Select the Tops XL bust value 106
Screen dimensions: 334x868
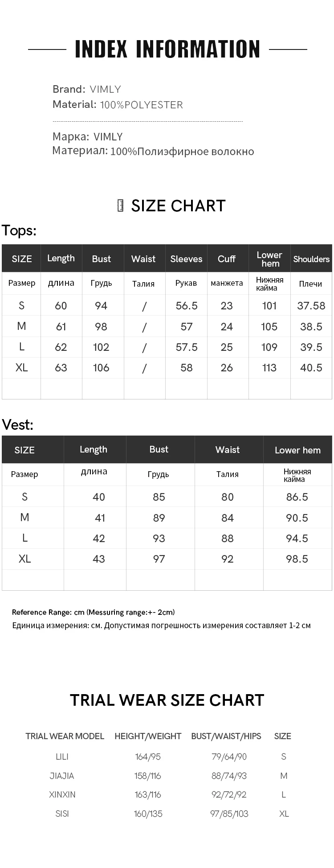101,368
